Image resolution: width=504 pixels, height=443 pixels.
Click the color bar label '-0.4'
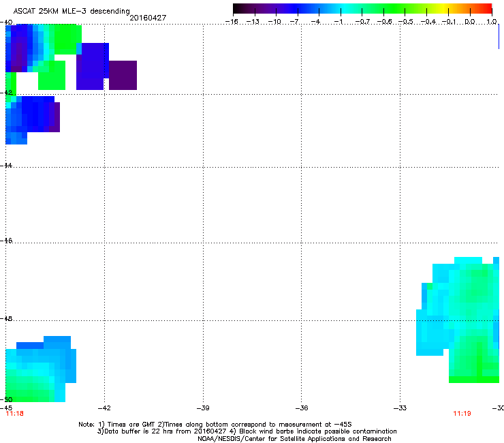point(428,22)
